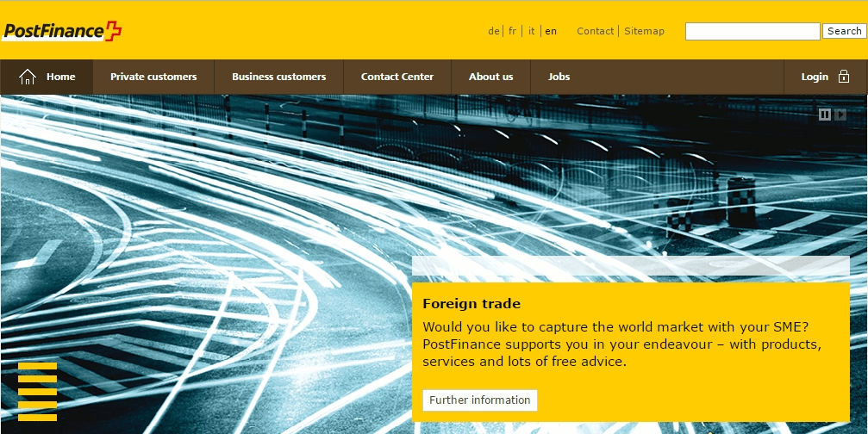This screenshot has height=434, width=868.
Task: Click the Further information button
Action: [x=480, y=400]
